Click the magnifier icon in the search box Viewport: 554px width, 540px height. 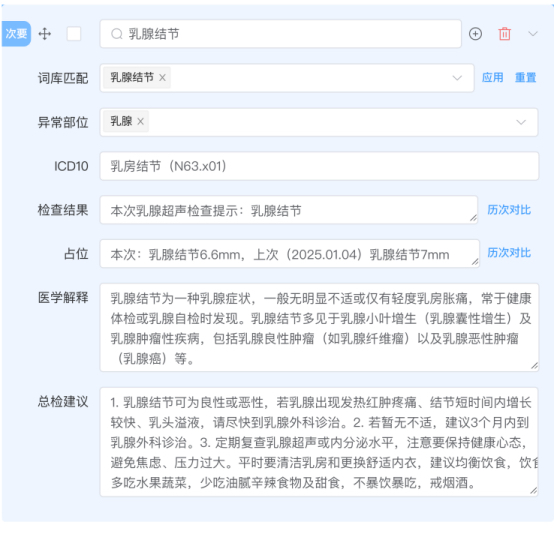tap(117, 34)
